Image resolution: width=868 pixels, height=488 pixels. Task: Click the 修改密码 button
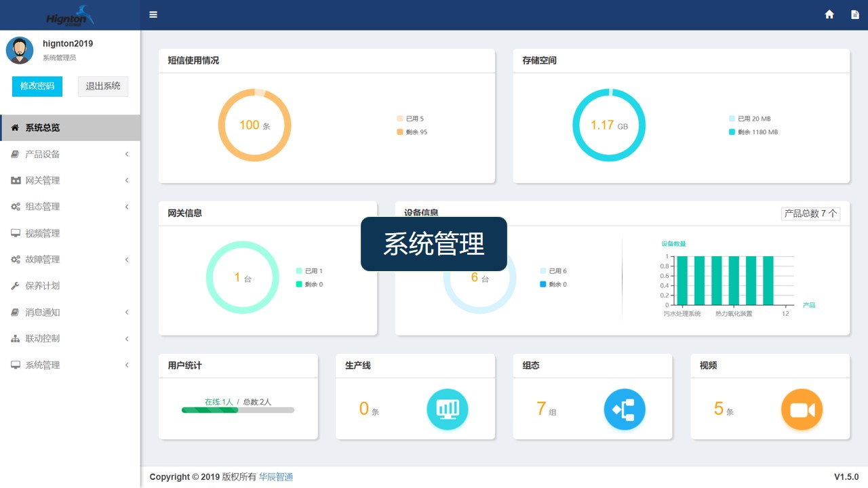pyautogui.click(x=37, y=86)
